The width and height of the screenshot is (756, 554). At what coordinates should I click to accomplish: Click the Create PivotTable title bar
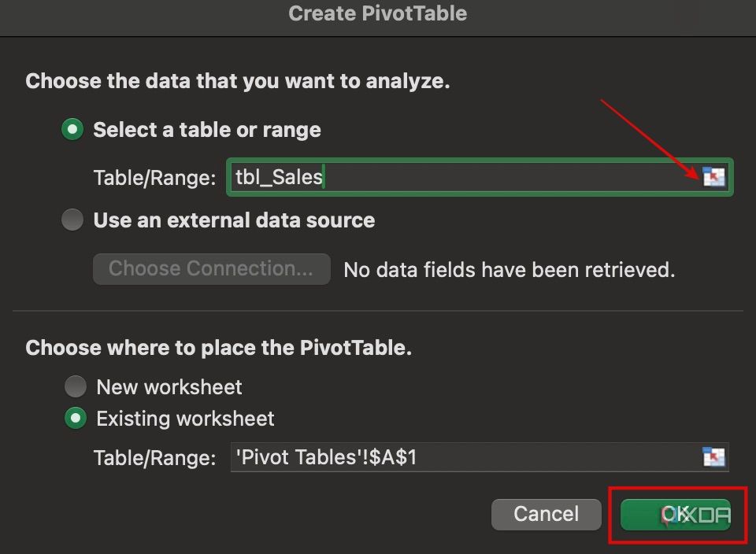378,13
